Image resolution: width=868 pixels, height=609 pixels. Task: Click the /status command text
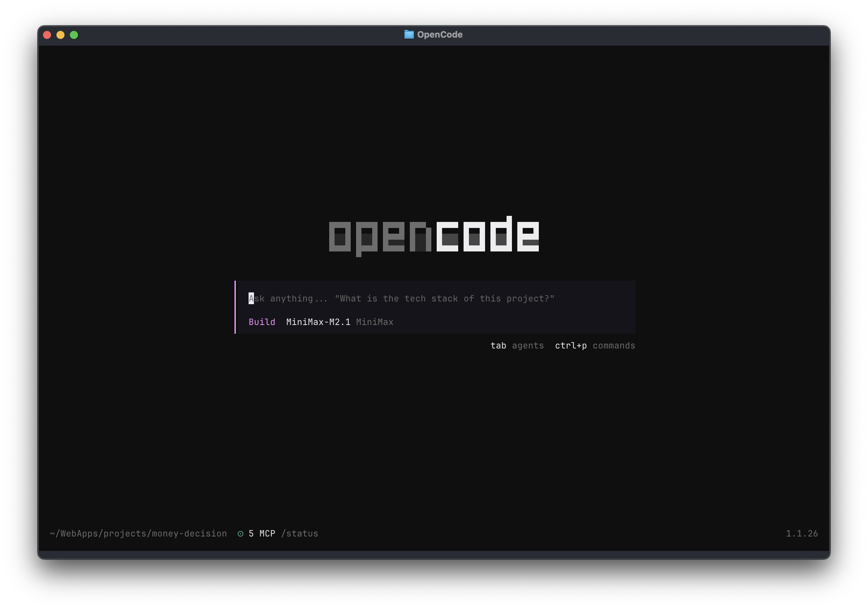(300, 533)
